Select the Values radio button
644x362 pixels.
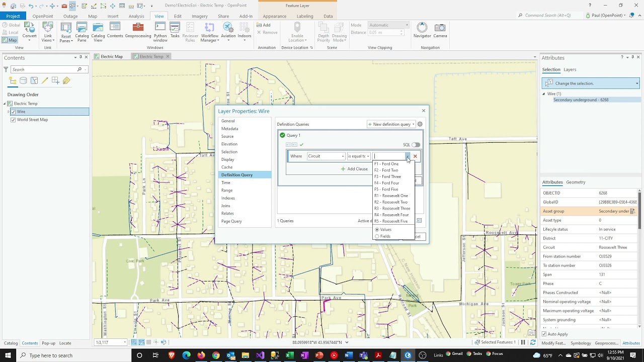tap(377, 230)
